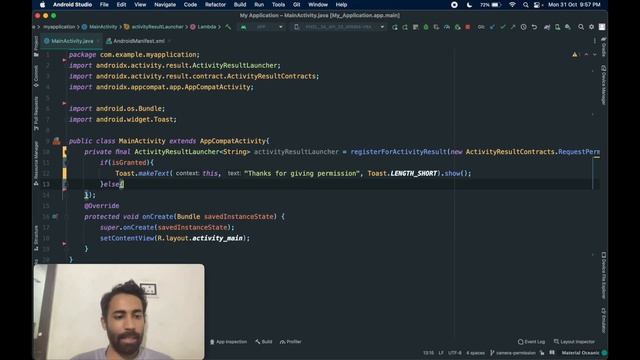Click the yellow warning triangle in editor
The height and width of the screenshot is (360, 640).
575,54
